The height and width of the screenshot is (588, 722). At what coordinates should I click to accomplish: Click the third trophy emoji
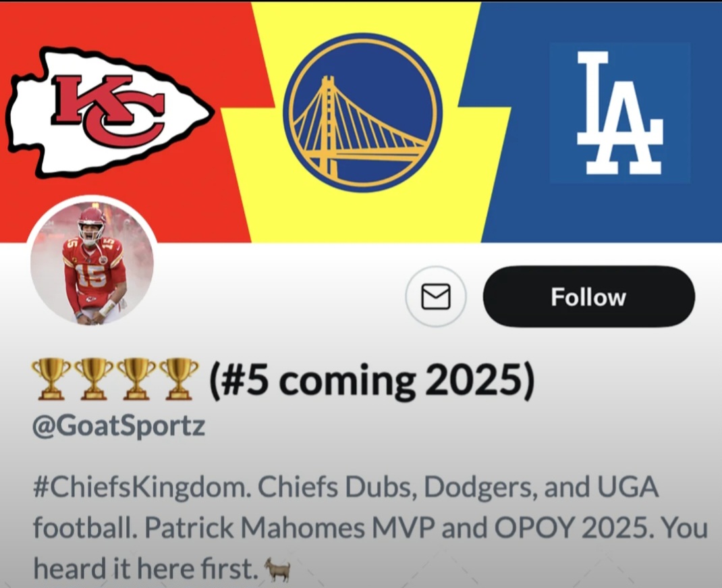tap(136, 379)
